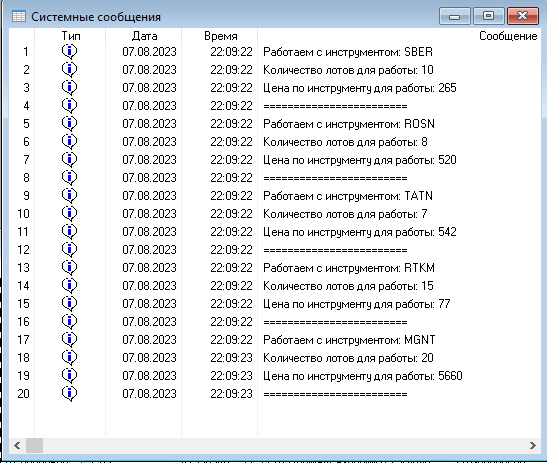This screenshot has height=463, width=547.
Task: Click the row number 13 cell
Action: (23, 268)
